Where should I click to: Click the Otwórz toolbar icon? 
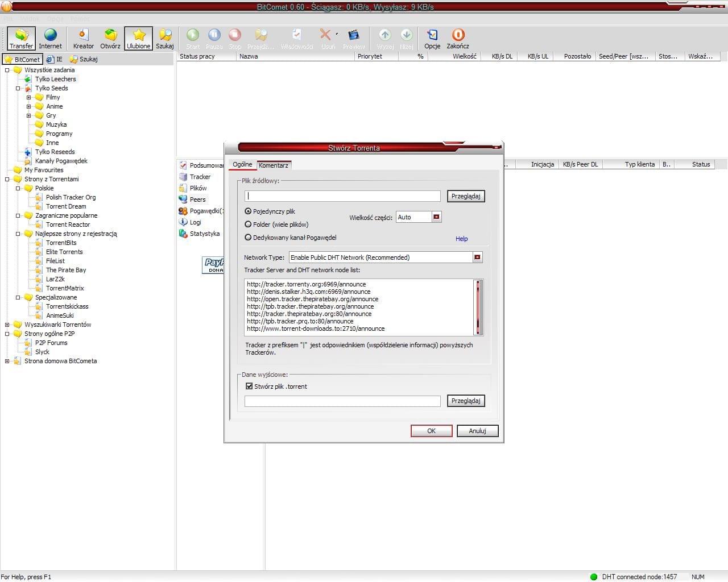[110, 38]
